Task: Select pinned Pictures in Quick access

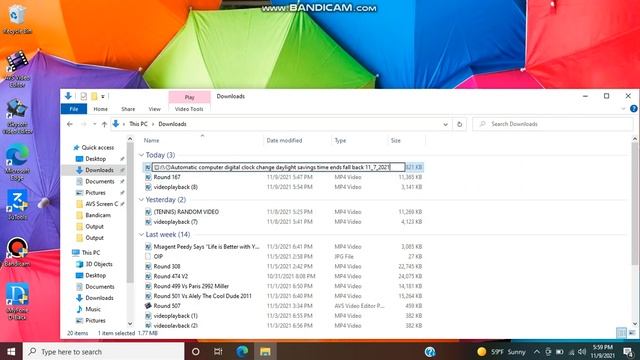Action: tap(95, 193)
